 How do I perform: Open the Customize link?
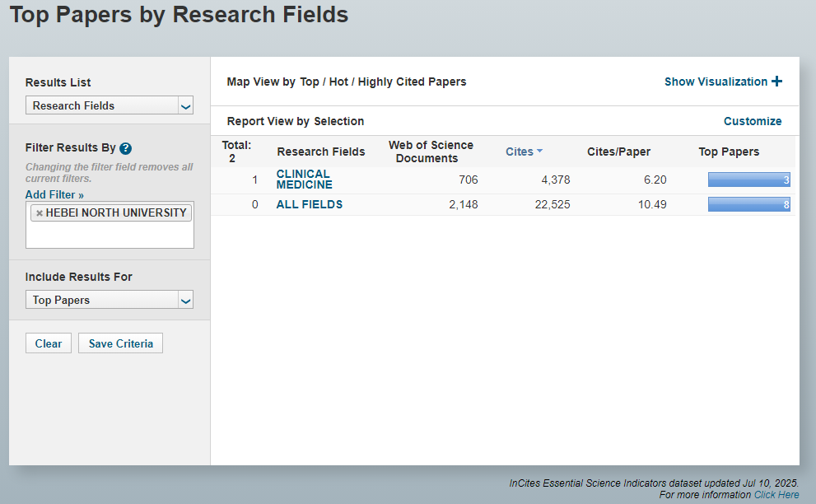click(x=752, y=121)
